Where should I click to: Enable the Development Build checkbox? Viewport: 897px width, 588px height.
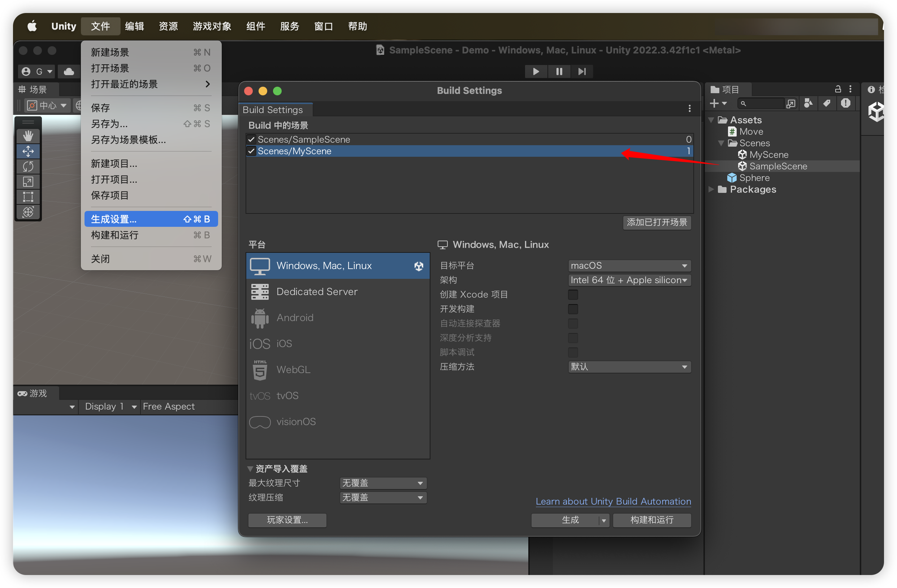point(573,309)
